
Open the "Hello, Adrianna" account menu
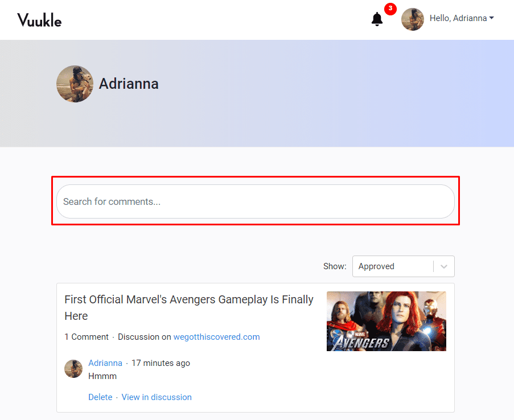pyautogui.click(x=458, y=18)
